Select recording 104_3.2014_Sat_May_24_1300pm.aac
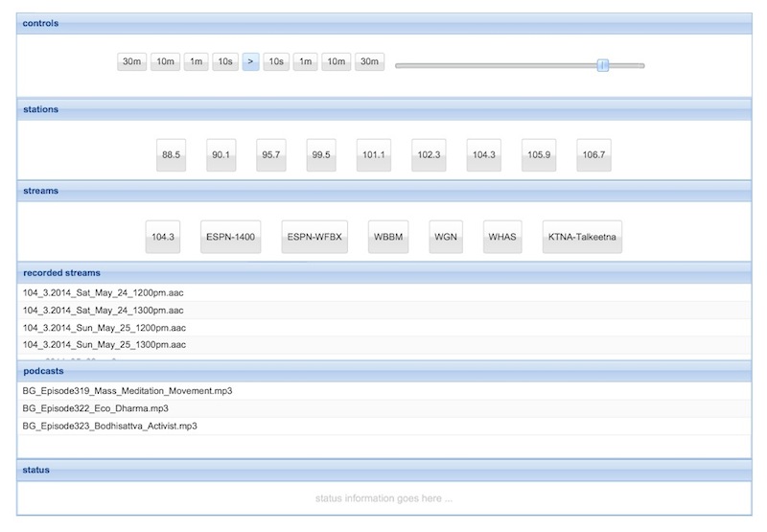Screen dimensions: 767x532 384,311
